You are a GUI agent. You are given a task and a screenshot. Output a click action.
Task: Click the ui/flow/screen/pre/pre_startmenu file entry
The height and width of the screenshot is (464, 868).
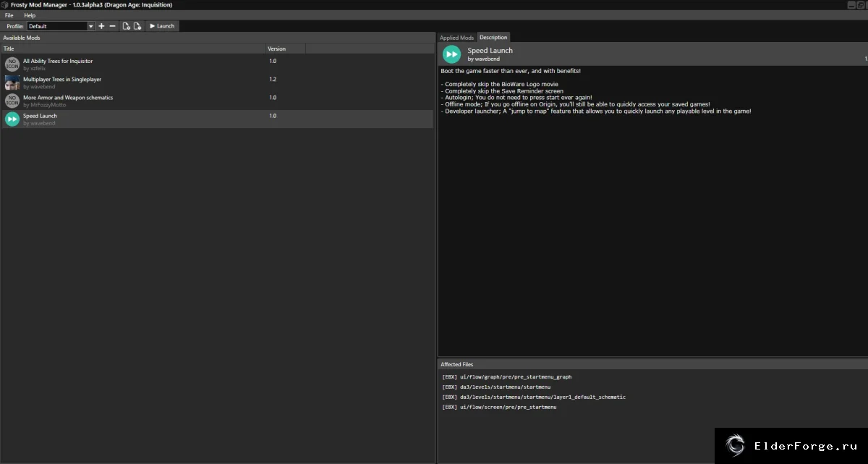499,408
